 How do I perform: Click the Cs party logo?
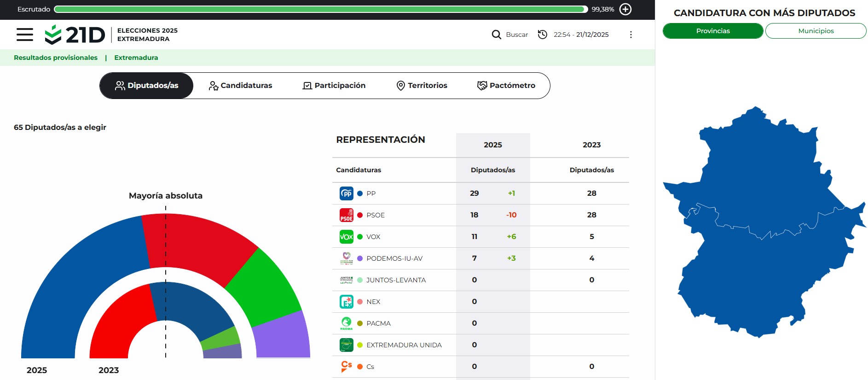[x=346, y=366]
